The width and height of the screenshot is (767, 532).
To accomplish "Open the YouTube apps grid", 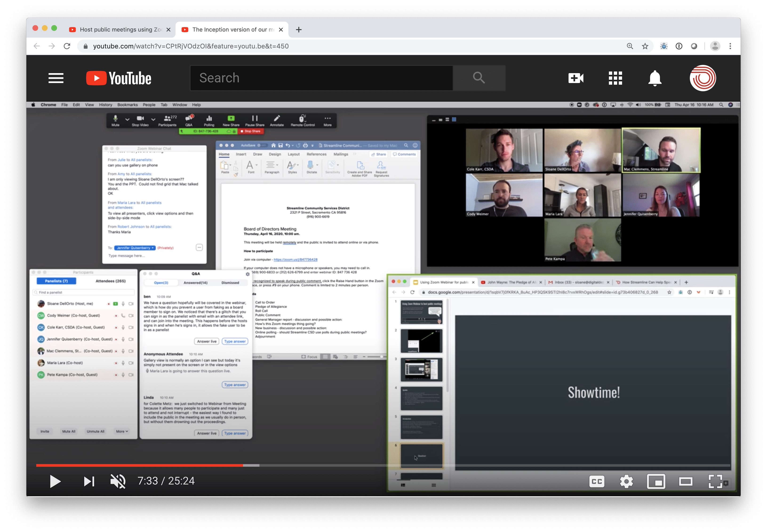I will (615, 78).
